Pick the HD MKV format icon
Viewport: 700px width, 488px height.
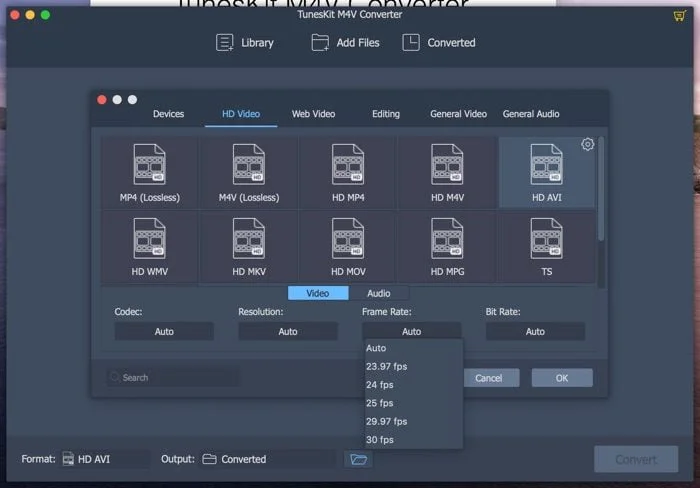[x=249, y=238]
